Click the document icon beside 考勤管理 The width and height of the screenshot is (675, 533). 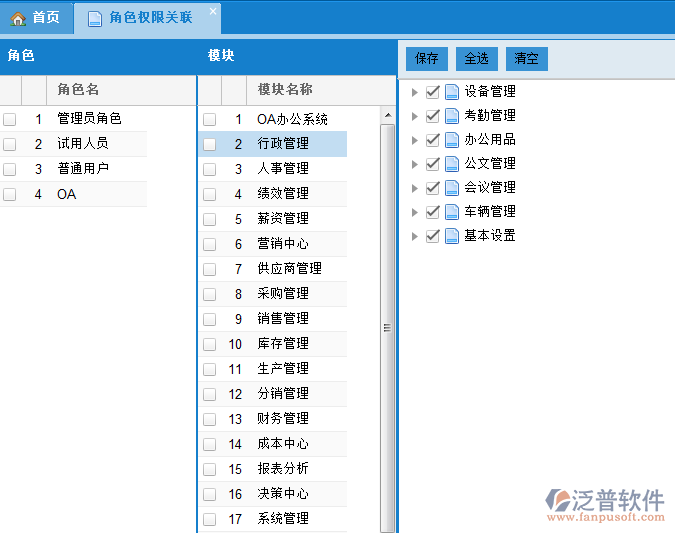451,116
